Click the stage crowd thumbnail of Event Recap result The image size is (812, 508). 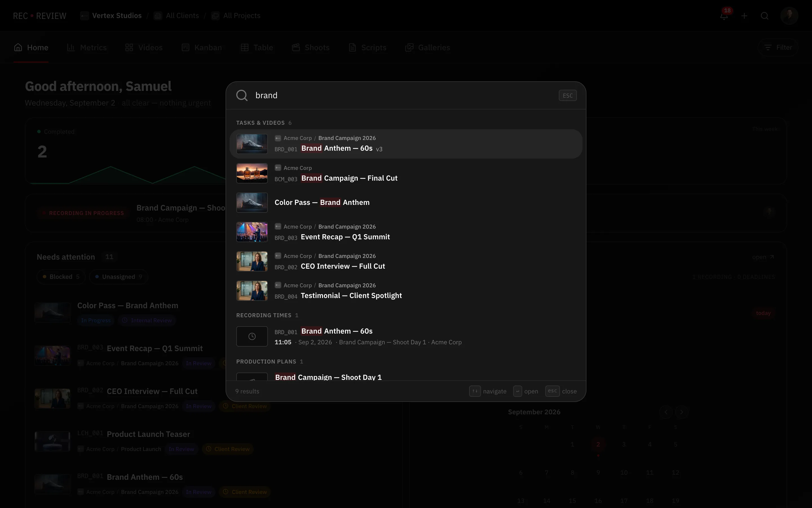coord(252,232)
